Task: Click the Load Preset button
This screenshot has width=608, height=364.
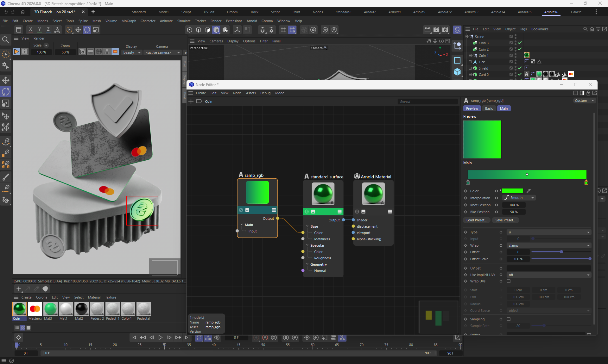Action: tap(476, 220)
